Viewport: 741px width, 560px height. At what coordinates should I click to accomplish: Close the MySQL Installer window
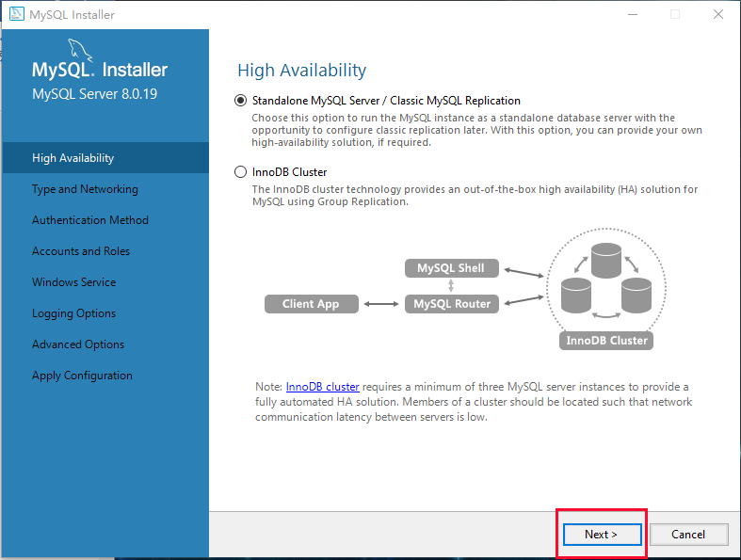pyautogui.click(x=718, y=14)
